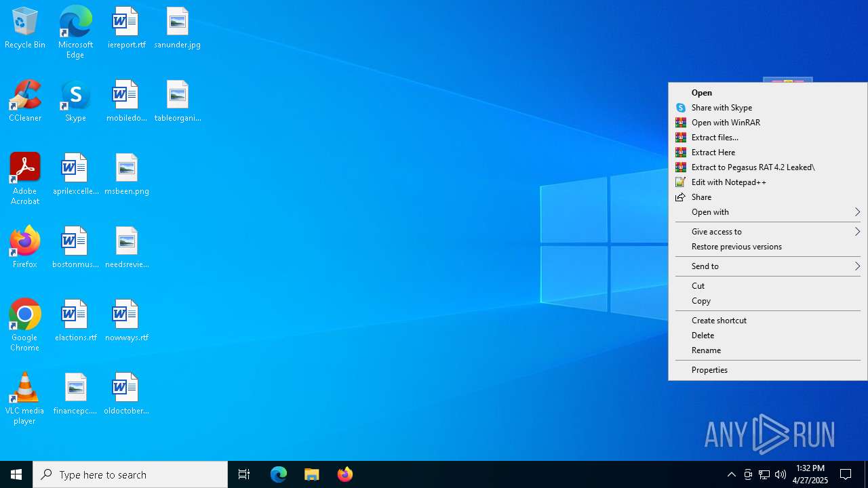Extract to Pegasus RAT 4.2 Leaked folder
The image size is (868, 488).
coord(768,167)
